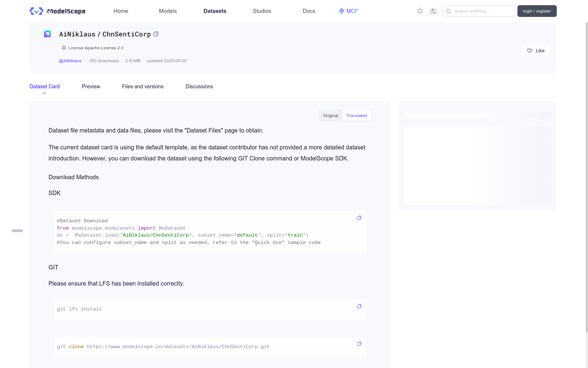Copy dataset name AiNiklaus/ChnSentiCorp
This screenshot has height=368, width=588.
[156, 34]
